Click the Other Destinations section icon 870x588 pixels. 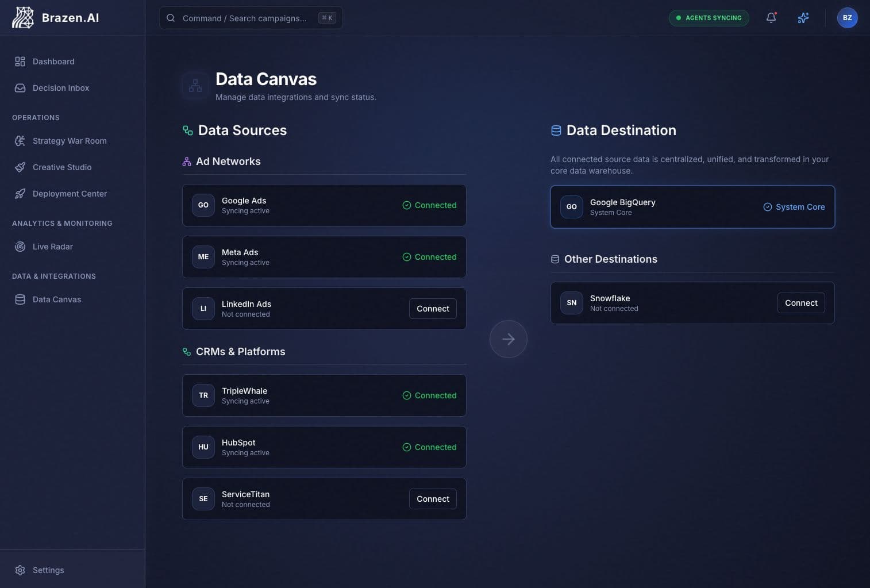pos(555,259)
